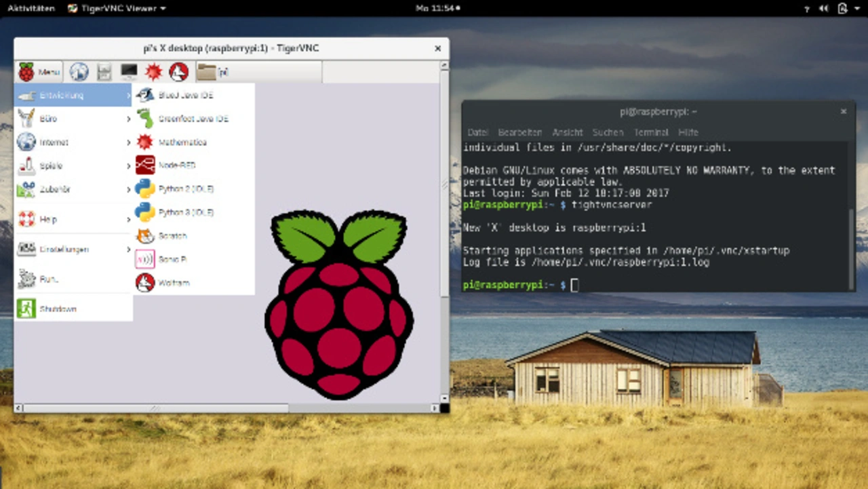
Task: Open Ansicht menu in terminal window
Action: click(x=568, y=132)
